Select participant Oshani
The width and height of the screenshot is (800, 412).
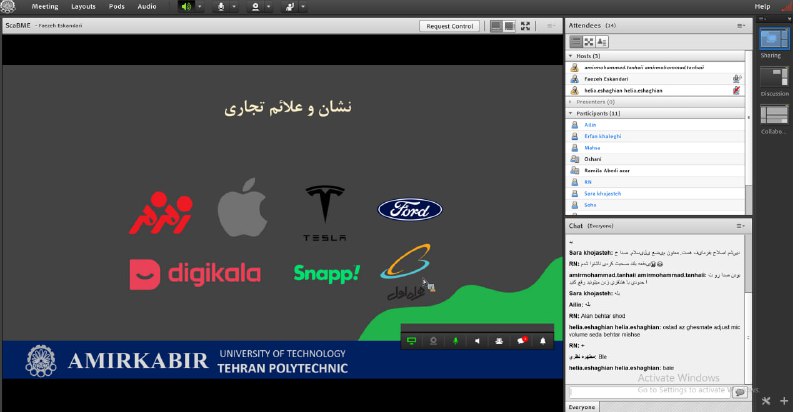655,159
